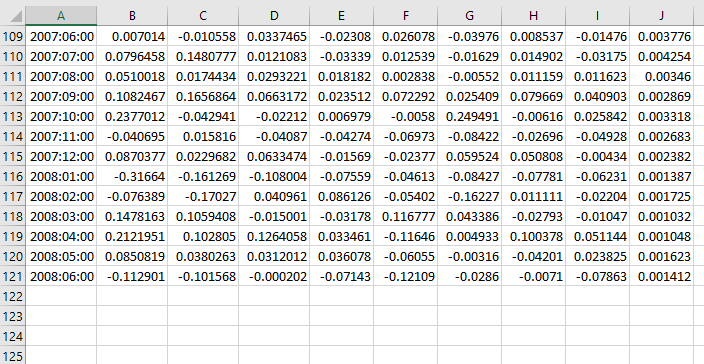Select value 0.018182 in column E

pyautogui.click(x=341, y=76)
